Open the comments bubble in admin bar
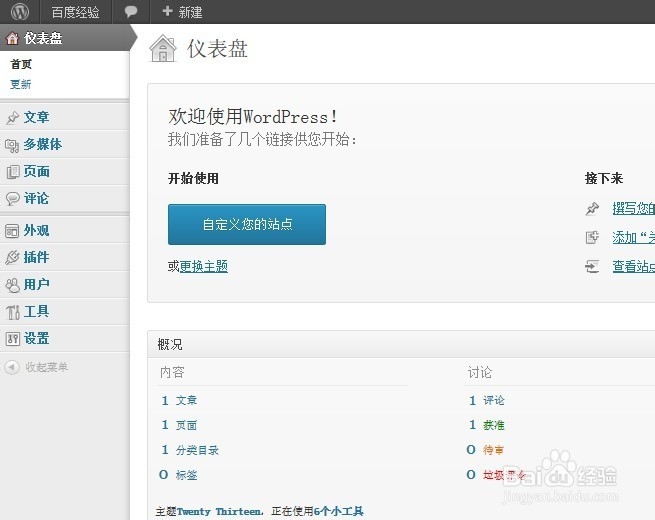 tap(131, 12)
